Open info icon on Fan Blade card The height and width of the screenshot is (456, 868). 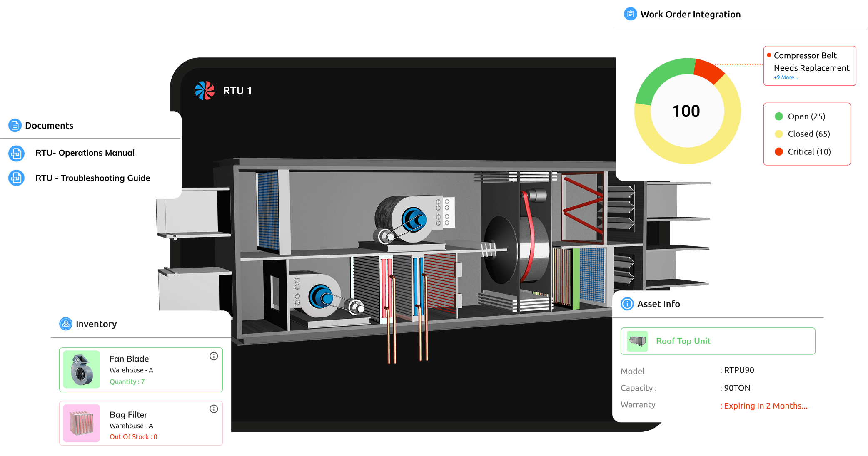click(x=214, y=356)
